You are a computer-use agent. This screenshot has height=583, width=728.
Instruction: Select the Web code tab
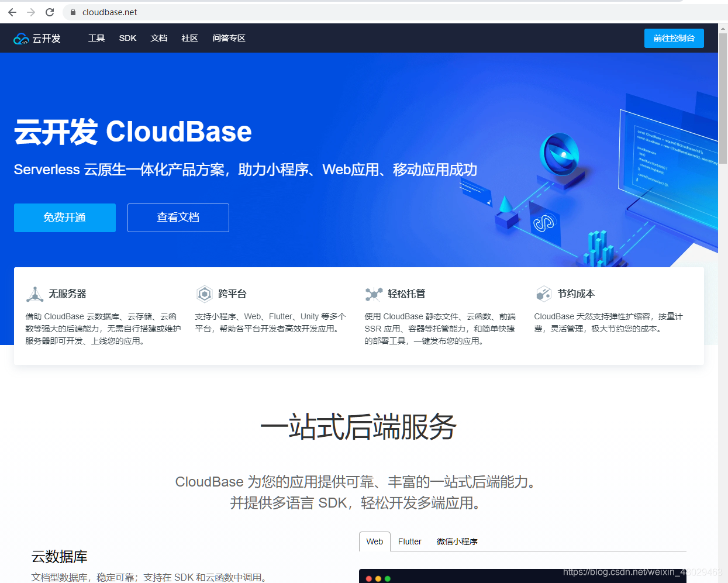point(375,541)
